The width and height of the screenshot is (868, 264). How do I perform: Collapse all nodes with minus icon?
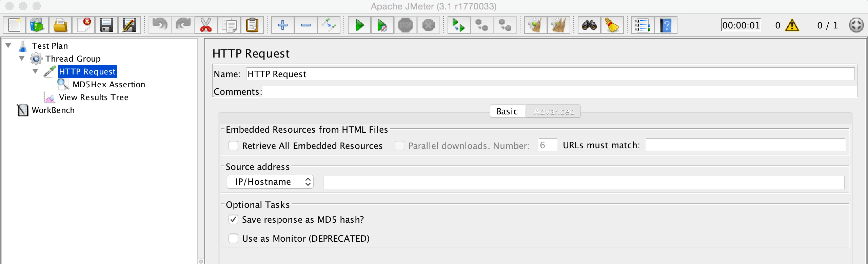coord(306,25)
